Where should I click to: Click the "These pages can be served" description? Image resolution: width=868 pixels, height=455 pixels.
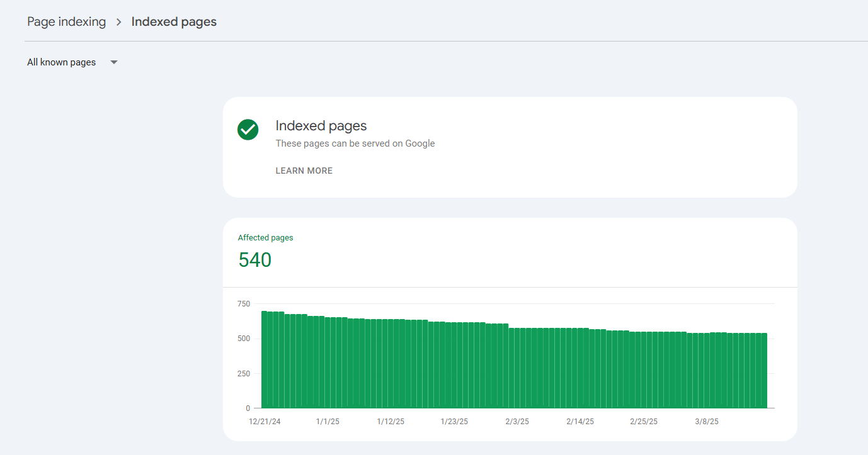(x=355, y=143)
